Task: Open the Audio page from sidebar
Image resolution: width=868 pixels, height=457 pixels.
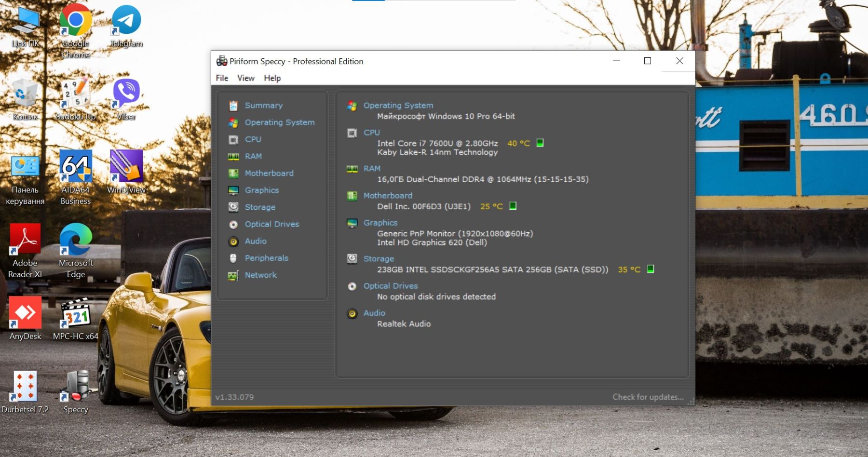Action: [x=256, y=241]
